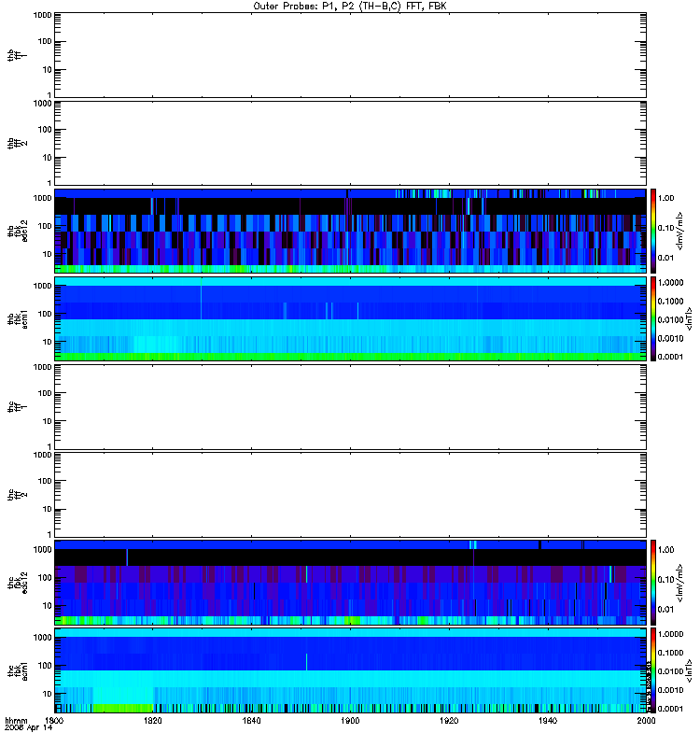Image resolution: width=700 pixels, height=747 pixels.
Task: Click the thc fbk edc12 color bar
Action: [653, 582]
